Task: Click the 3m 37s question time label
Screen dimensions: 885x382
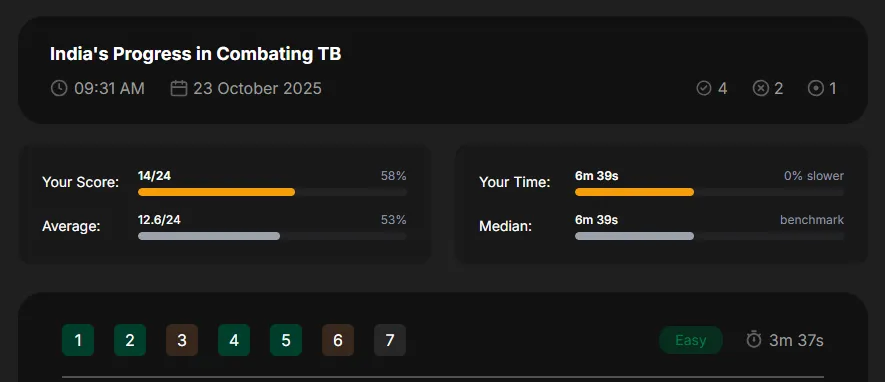Action: (x=796, y=340)
